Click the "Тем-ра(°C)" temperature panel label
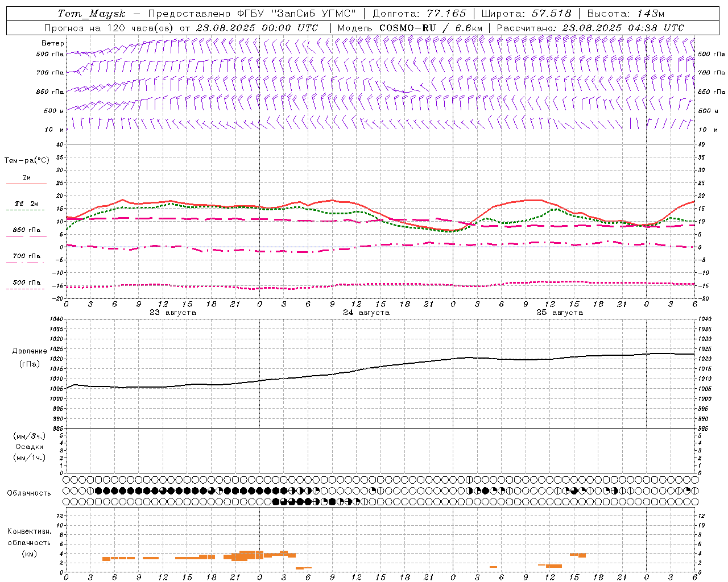 point(27,161)
